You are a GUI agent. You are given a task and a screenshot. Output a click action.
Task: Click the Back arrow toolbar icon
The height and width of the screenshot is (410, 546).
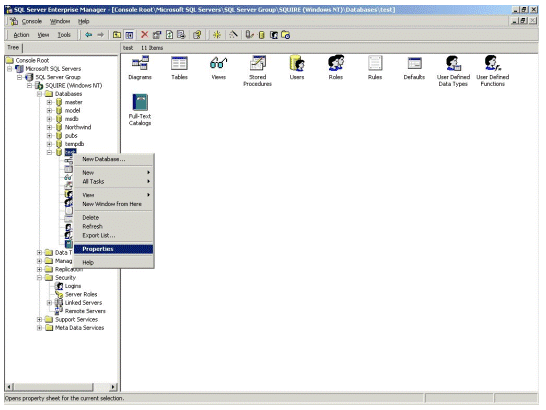tap(89, 35)
